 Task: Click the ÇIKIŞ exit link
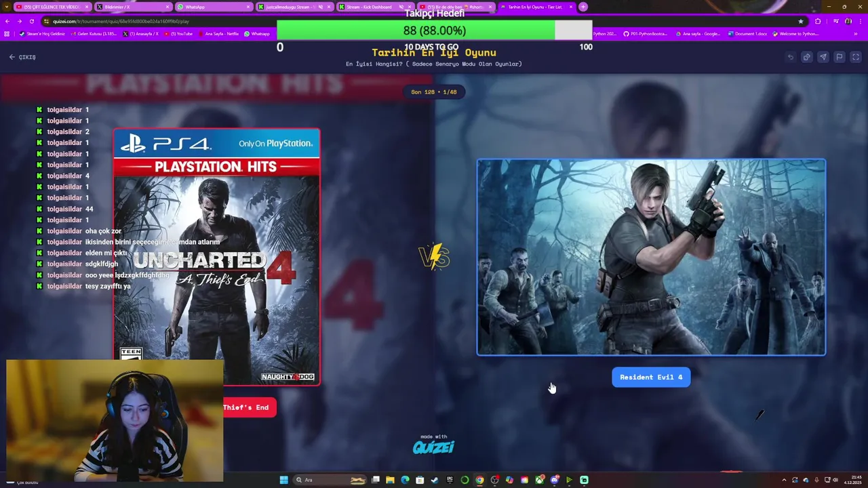[22, 57]
